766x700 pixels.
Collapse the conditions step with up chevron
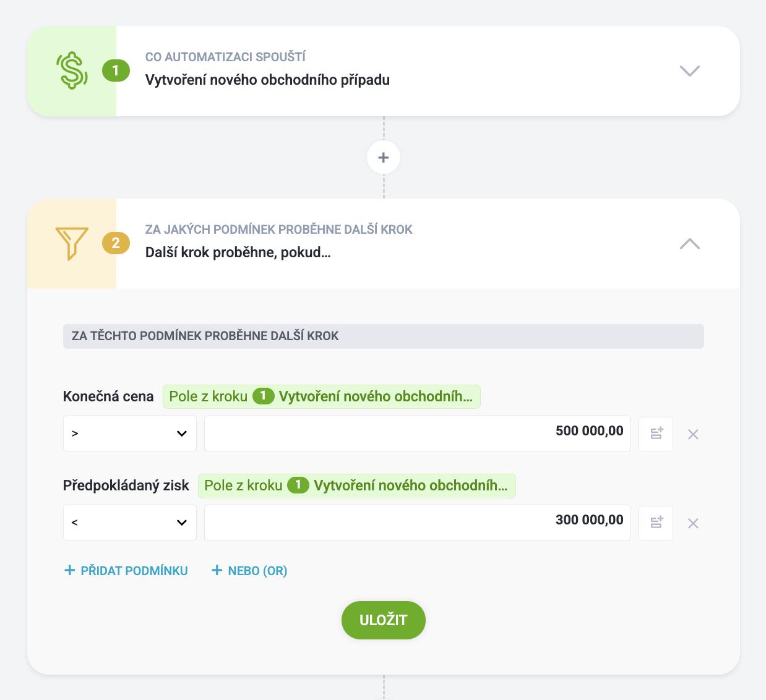[689, 244]
